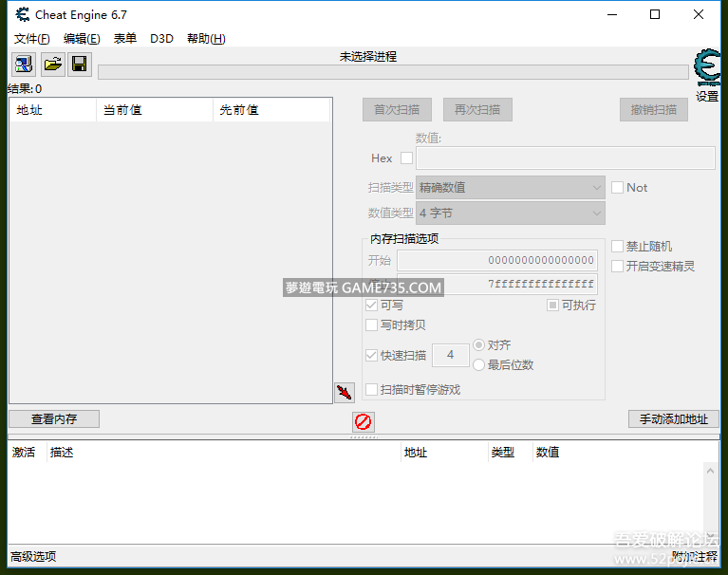The image size is (728, 575).
Task: Click the red no-entry clear list icon
Action: (364, 422)
